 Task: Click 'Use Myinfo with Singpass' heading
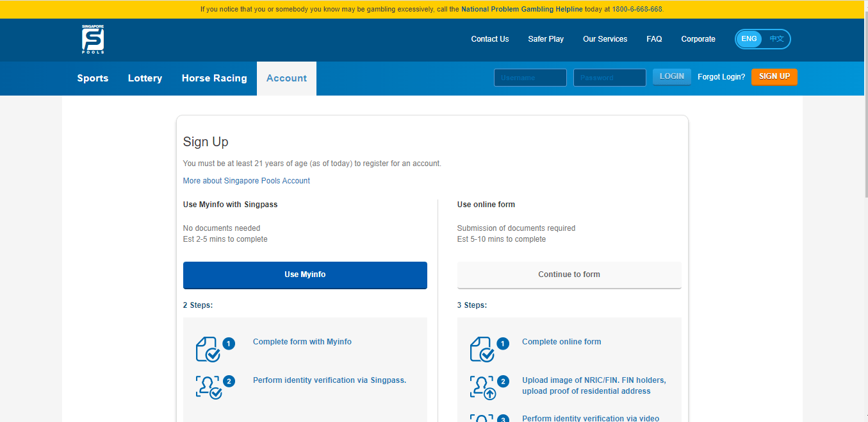pos(230,205)
